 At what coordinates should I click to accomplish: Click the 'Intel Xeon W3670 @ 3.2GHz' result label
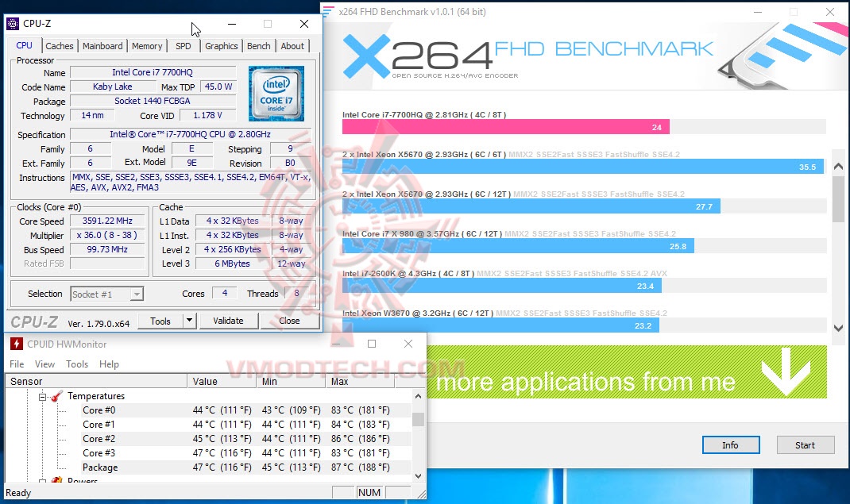point(418,314)
